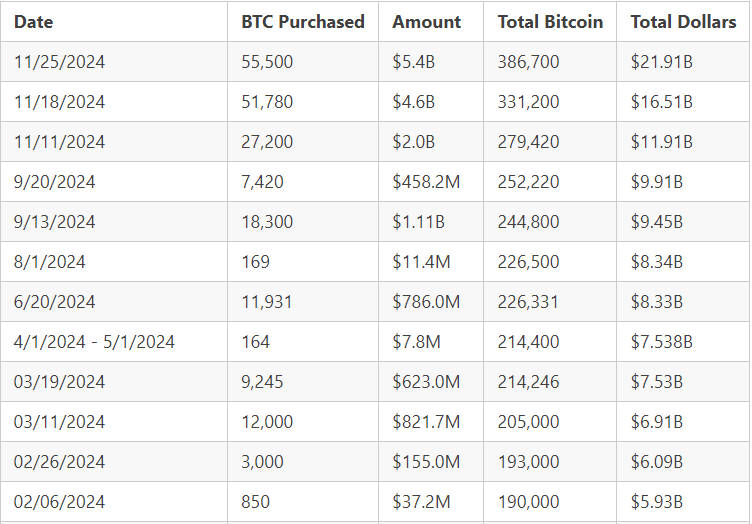The height and width of the screenshot is (524, 752).
Task: Click the $5.4B amount cell
Action: [413, 62]
